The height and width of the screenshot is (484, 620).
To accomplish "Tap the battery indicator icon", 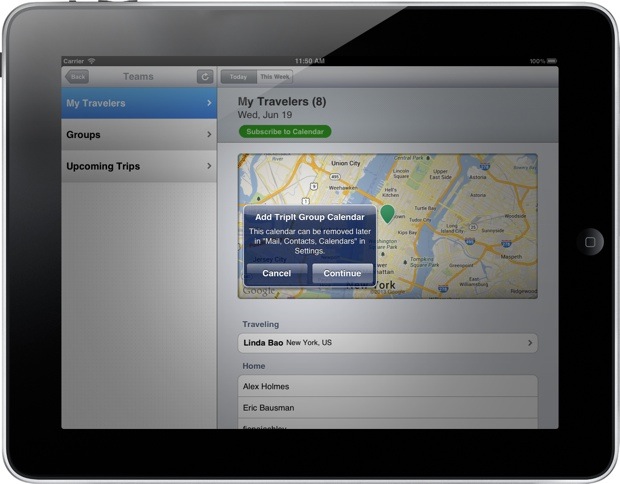I will coord(552,61).
